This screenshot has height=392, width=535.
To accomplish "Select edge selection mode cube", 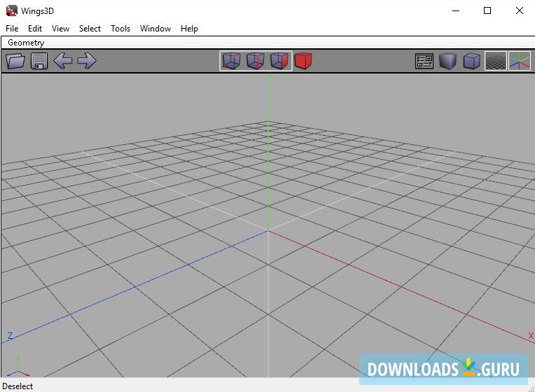I will (255, 61).
